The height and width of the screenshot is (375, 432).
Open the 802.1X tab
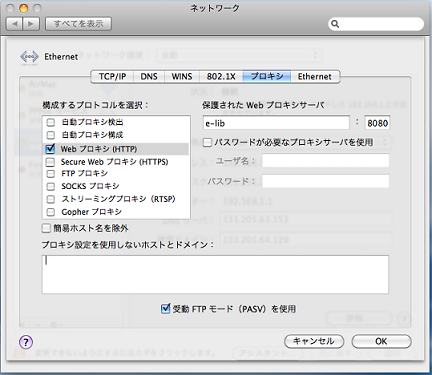tap(221, 76)
